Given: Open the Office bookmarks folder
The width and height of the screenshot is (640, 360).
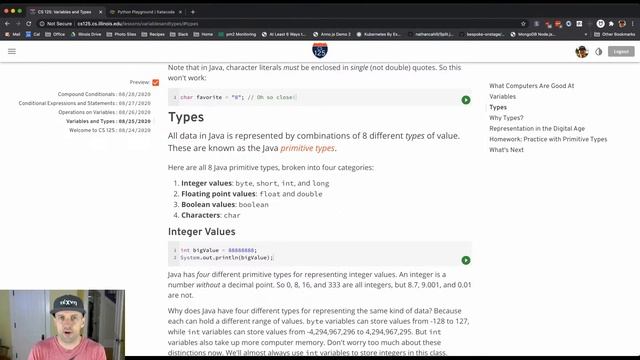Looking at the screenshot, I should click(55, 34).
